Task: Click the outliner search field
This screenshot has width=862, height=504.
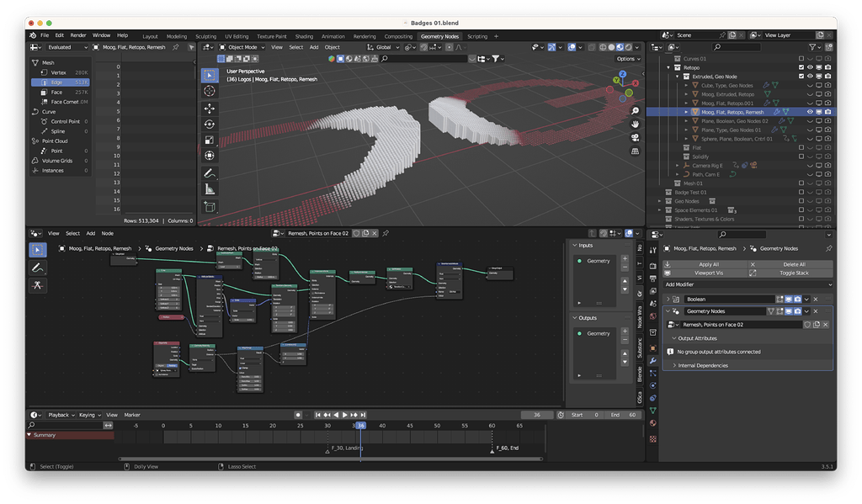Action: coord(736,47)
